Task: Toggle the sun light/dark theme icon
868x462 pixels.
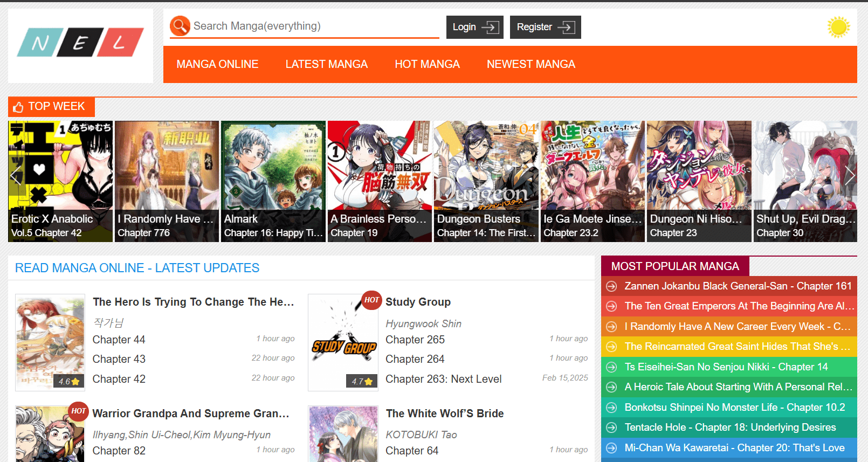Action: coord(838,27)
